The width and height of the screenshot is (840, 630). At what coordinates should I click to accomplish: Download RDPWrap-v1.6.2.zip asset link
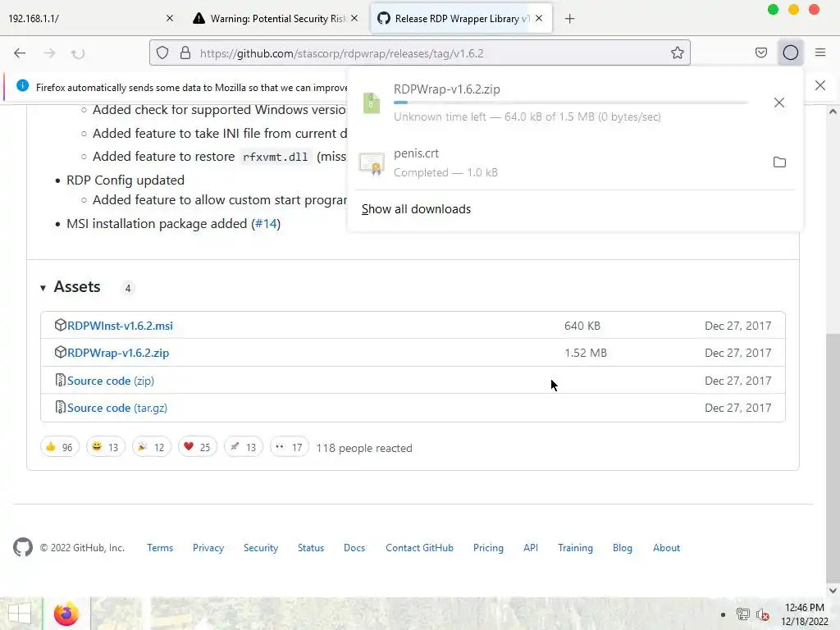tap(118, 353)
